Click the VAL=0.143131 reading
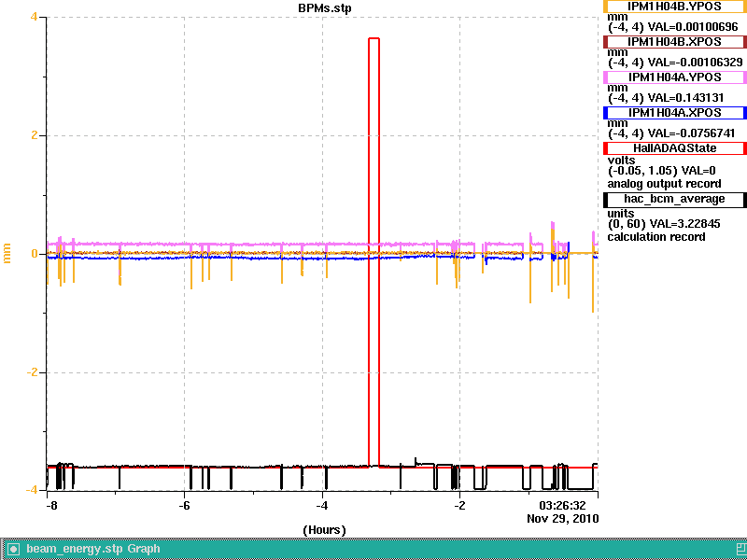The height and width of the screenshot is (560, 747). pyautogui.click(x=685, y=98)
